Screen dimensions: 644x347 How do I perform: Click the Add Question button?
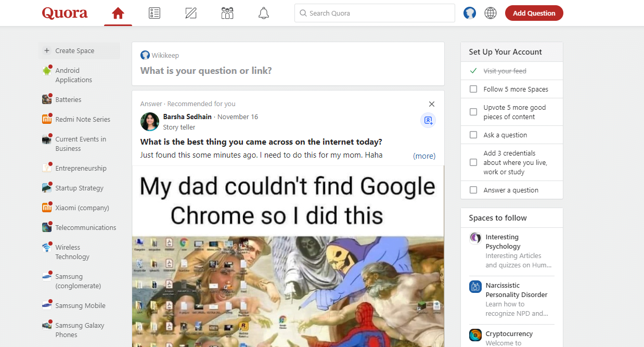(534, 14)
